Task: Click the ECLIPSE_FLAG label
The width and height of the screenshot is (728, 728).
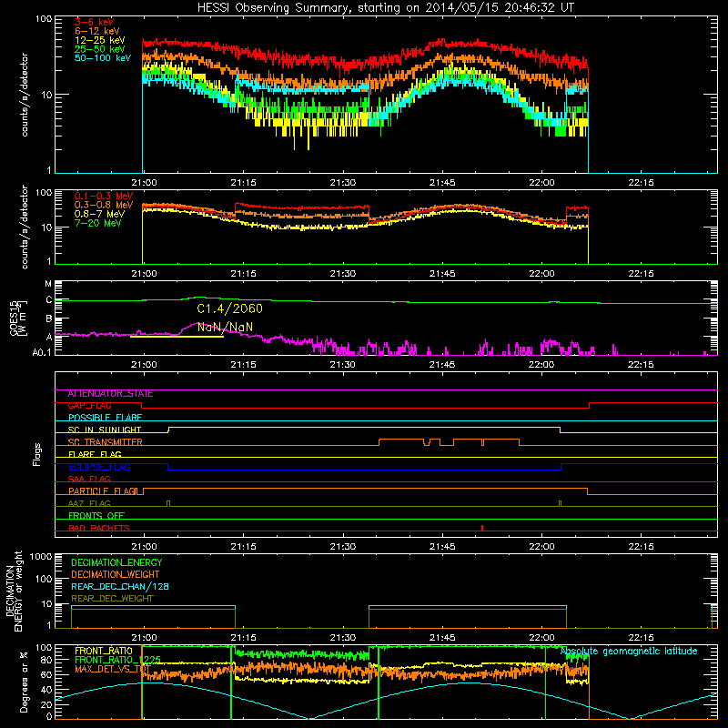Action: [99, 467]
